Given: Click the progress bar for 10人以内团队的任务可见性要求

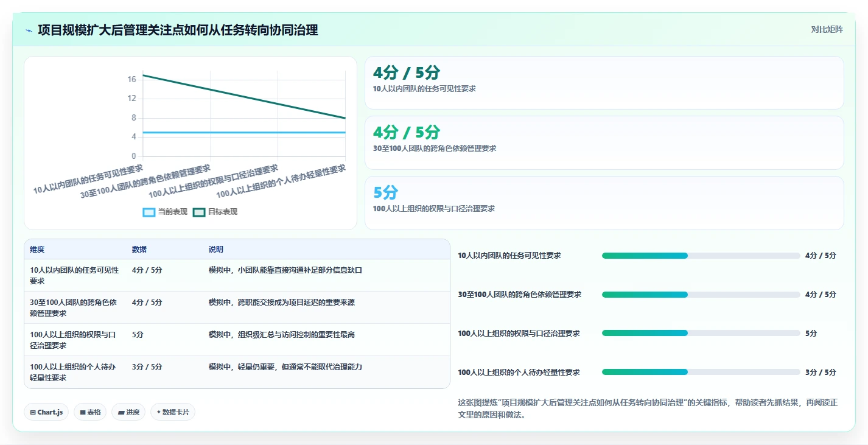Looking at the screenshot, I should click(701, 256).
